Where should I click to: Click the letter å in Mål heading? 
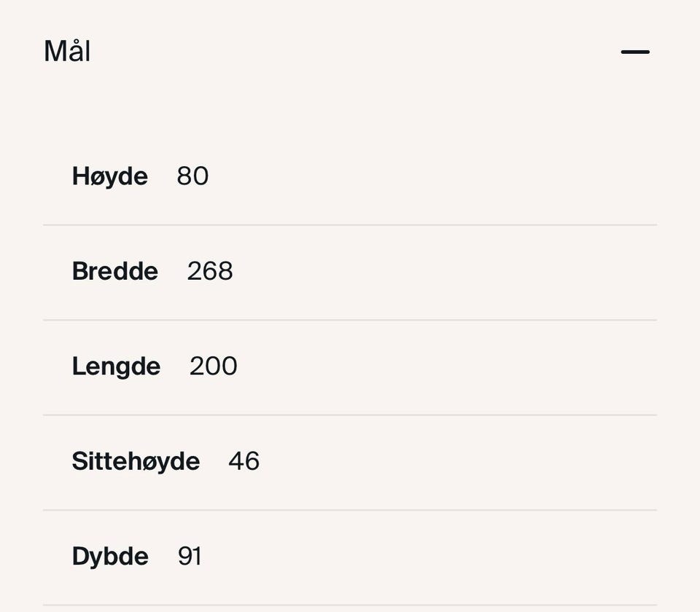[x=75, y=52]
